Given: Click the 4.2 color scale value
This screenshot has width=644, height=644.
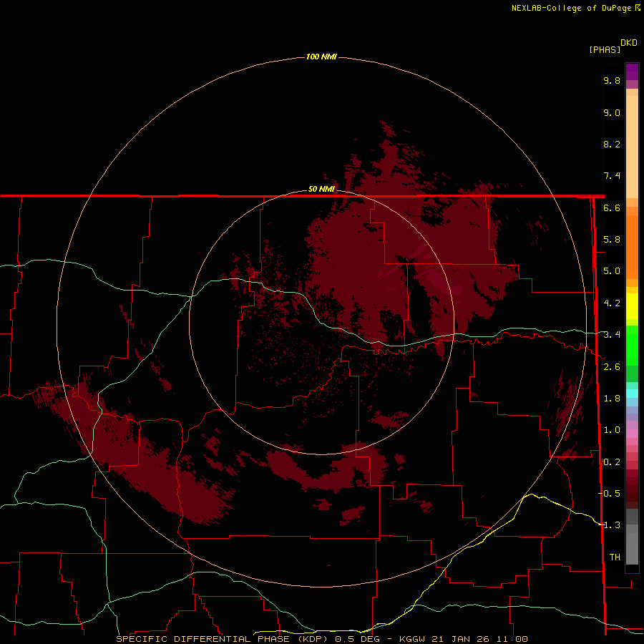Looking at the screenshot, I should click(612, 303).
